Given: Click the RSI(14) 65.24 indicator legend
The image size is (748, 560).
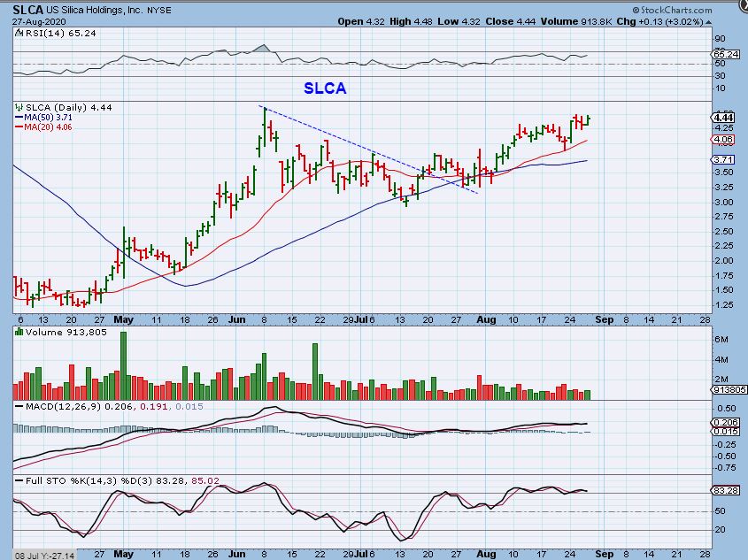Looking at the screenshot, I should 60,34.
